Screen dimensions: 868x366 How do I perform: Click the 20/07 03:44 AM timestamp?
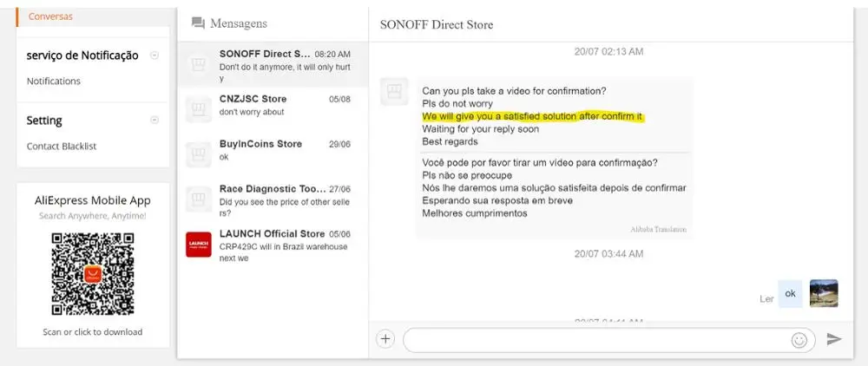point(608,254)
